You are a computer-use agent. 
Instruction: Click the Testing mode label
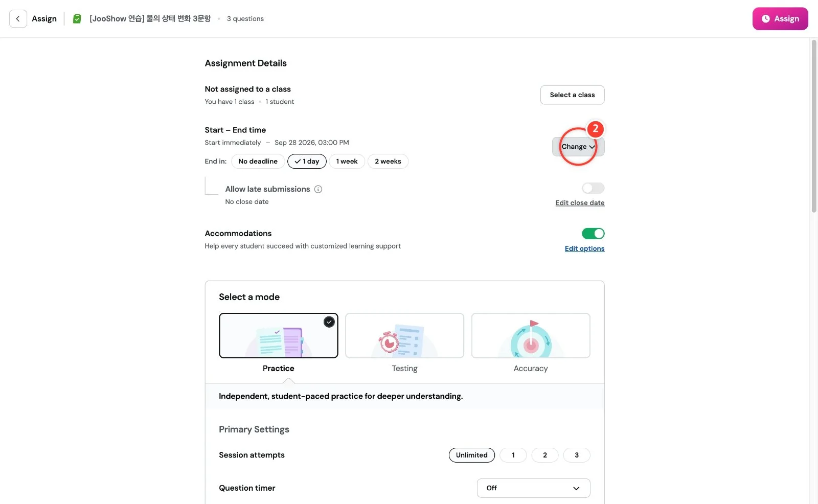[404, 369]
